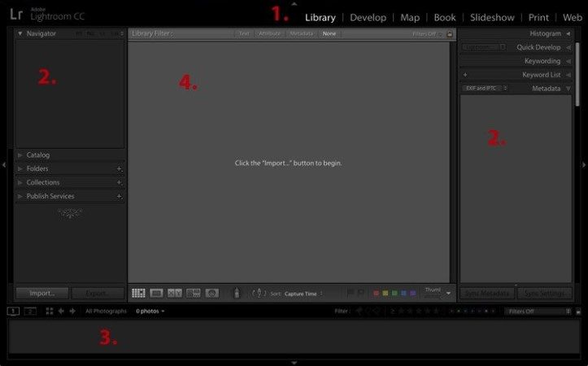Hide left panel group arrow
588x366 pixels.
tap(4, 164)
